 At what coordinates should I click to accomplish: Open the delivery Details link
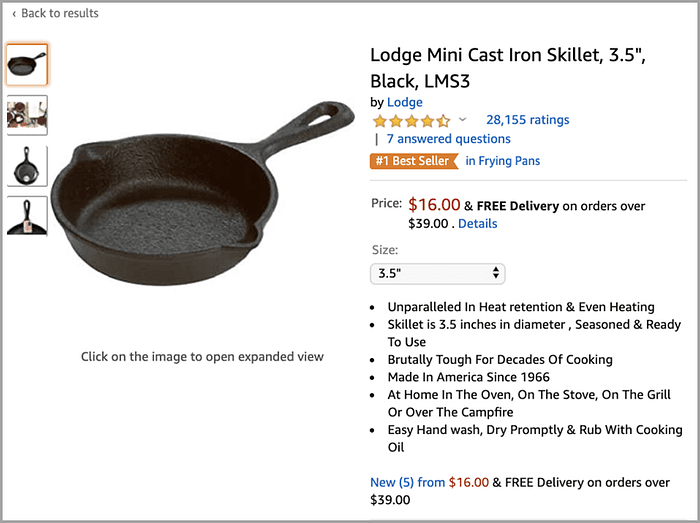click(x=477, y=223)
